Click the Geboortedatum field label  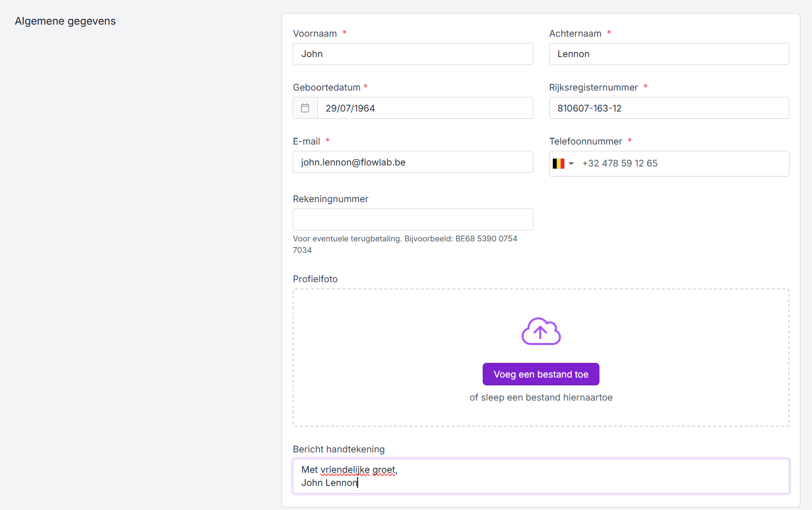point(327,87)
